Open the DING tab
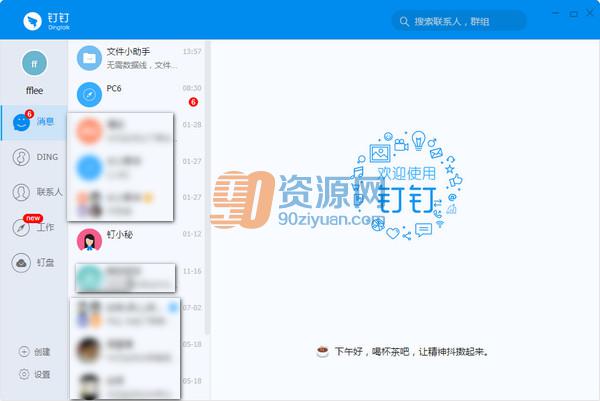The width and height of the screenshot is (600, 401). 34,157
